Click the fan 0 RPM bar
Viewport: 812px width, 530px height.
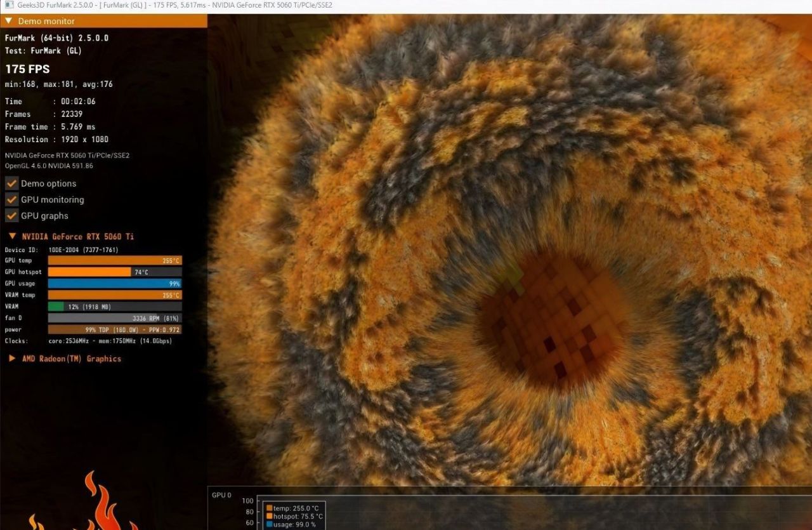(x=115, y=318)
